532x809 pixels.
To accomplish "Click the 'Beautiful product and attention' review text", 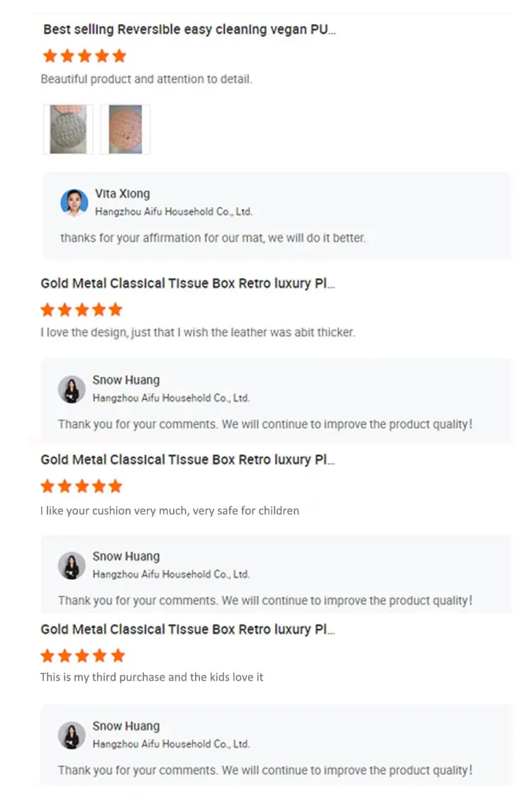I will click(x=146, y=79).
